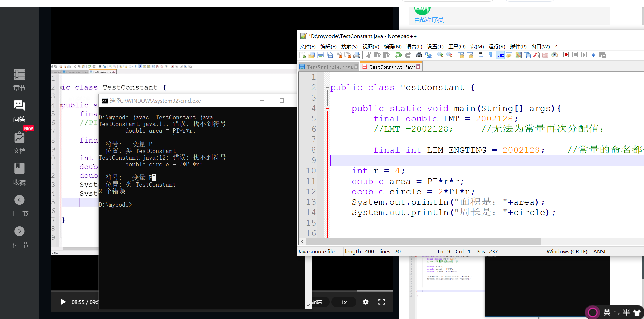This screenshot has width=644, height=319.
Task: Create a new file in Notepad++ toolbar
Action: click(x=302, y=55)
